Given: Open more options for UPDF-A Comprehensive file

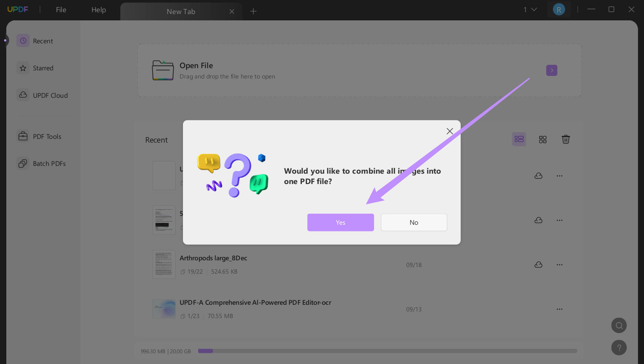Looking at the screenshot, I should point(559,309).
